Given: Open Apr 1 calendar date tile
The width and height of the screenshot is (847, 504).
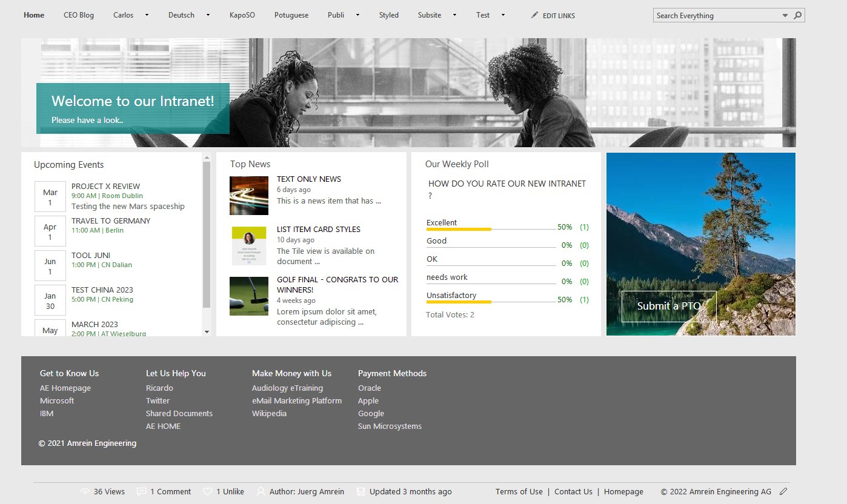Looking at the screenshot, I should 50,231.
